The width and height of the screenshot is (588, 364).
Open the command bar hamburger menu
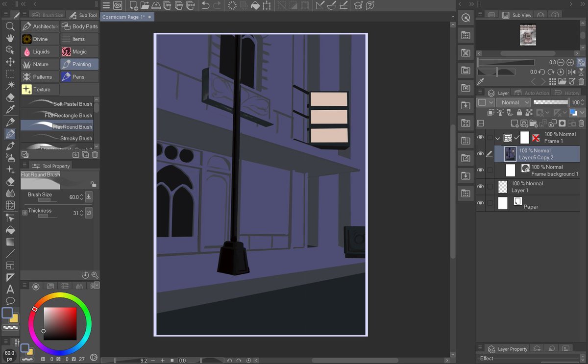[x=106, y=5]
